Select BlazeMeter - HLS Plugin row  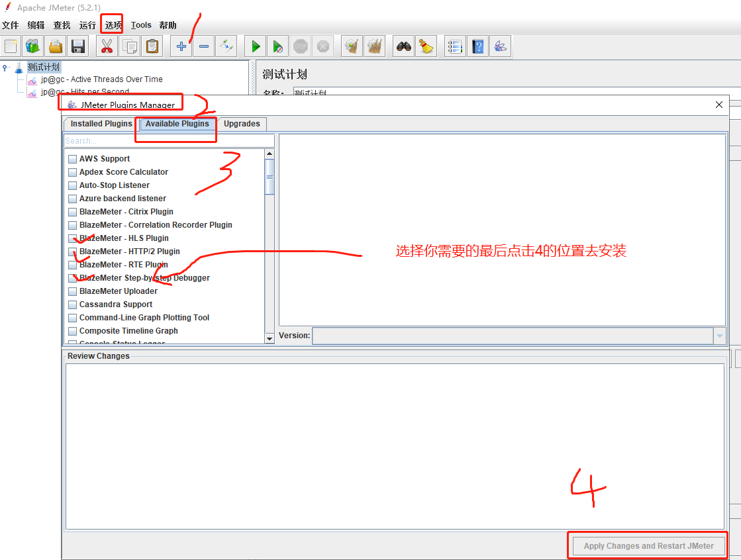tap(124, 238)
